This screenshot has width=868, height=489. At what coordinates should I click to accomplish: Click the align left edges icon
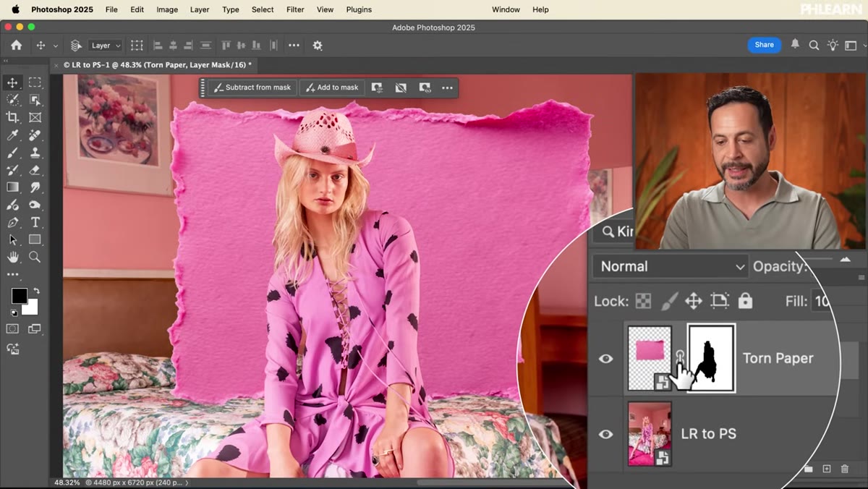[x=158, y=45]
